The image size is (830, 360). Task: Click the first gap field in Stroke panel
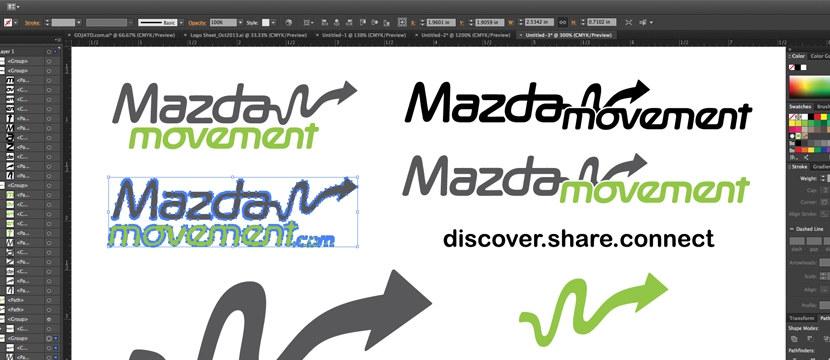(814, 241)
